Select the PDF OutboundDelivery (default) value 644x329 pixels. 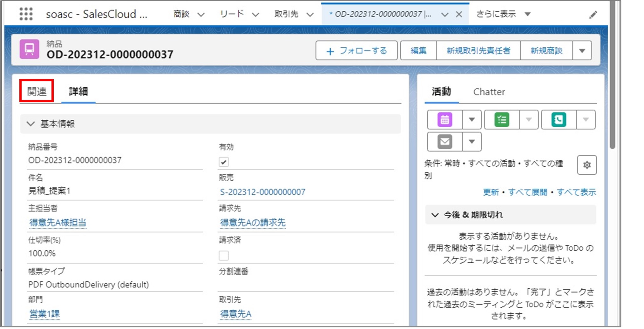88,285
